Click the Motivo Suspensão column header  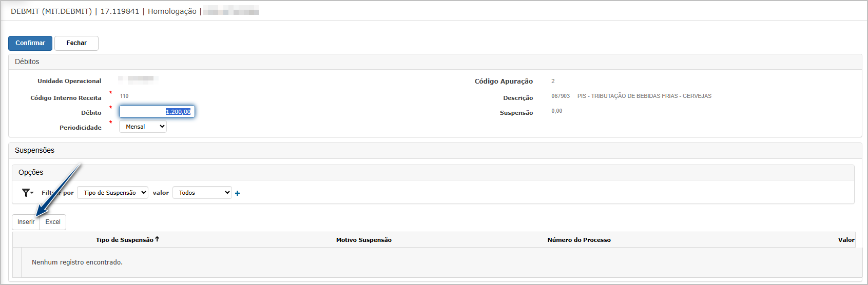(363, 240)
